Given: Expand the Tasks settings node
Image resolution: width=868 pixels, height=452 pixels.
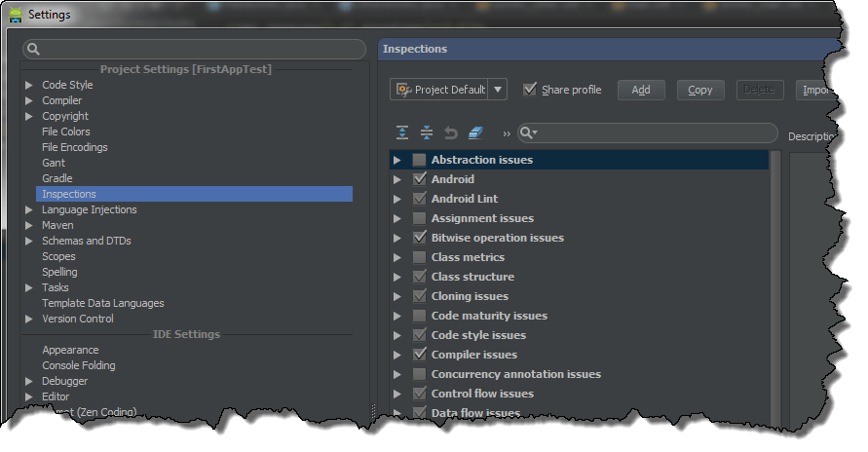Looking at the screenshot, I should point(29,287).
